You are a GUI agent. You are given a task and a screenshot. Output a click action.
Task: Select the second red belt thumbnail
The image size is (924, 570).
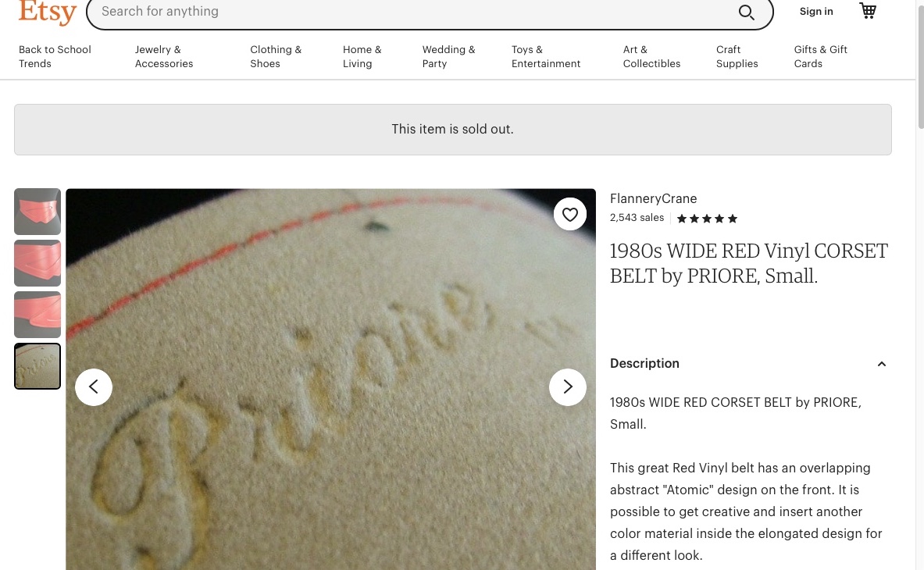(37, 263)
